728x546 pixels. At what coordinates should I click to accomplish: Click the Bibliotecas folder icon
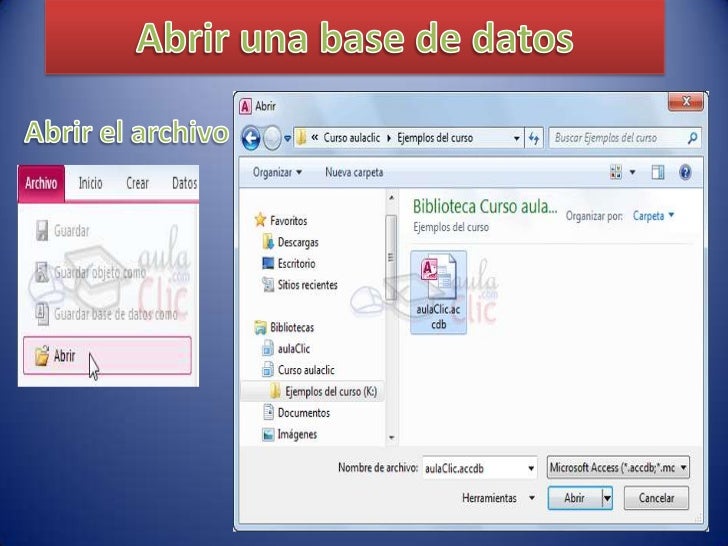[x=260, y=327]
